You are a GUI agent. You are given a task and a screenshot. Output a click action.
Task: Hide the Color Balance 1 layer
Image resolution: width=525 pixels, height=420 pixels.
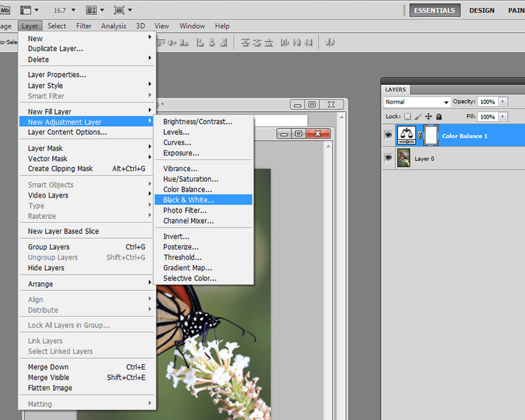388,135
